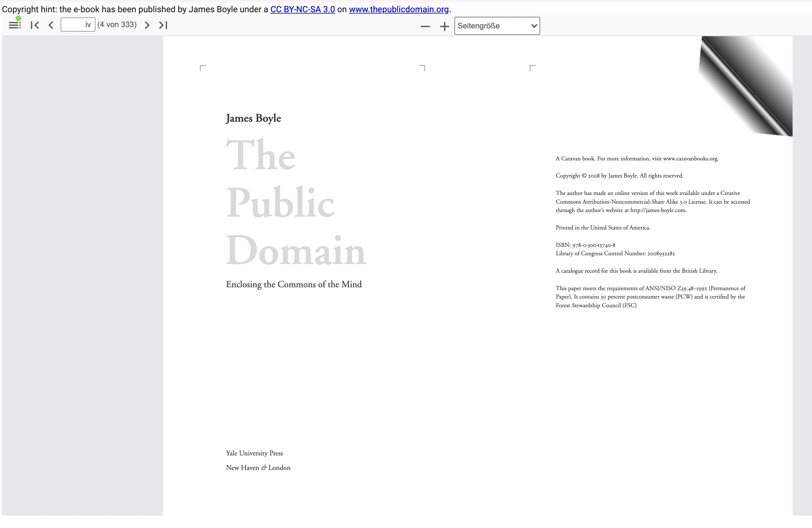Click the 'Copyright © 2008 by James Boyle' line

click(619, 176)
